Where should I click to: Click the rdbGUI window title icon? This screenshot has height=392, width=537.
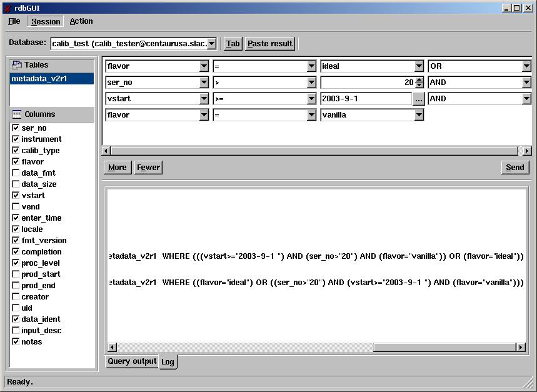(x=7, y=8)
